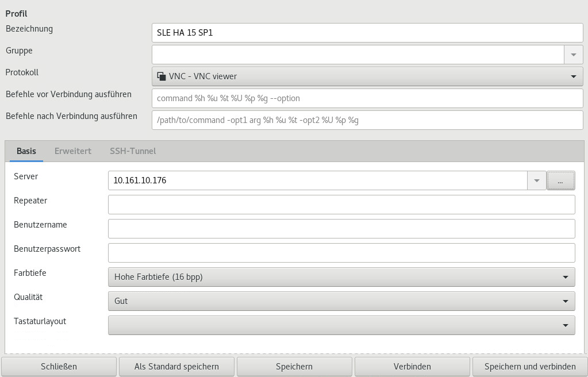Screen dimensions: 588x377
Task: Click the Bezeichnung text field
Action: pos(367,33)
